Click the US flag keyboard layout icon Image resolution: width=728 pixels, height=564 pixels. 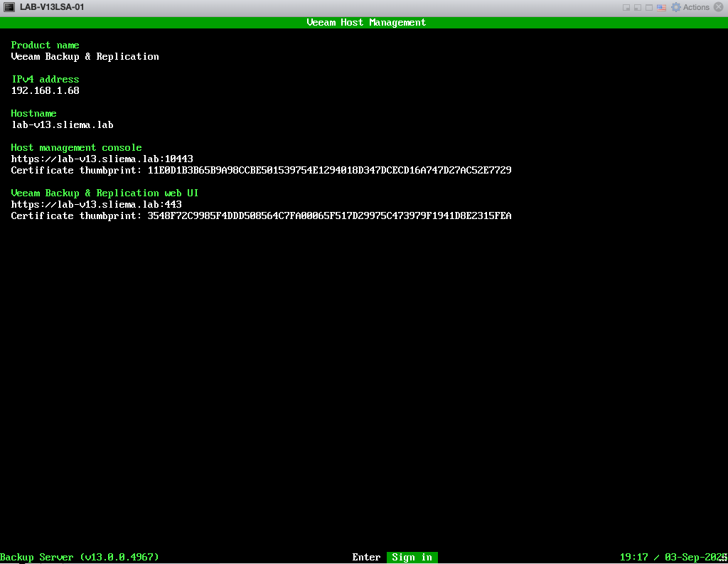(661, 7)
